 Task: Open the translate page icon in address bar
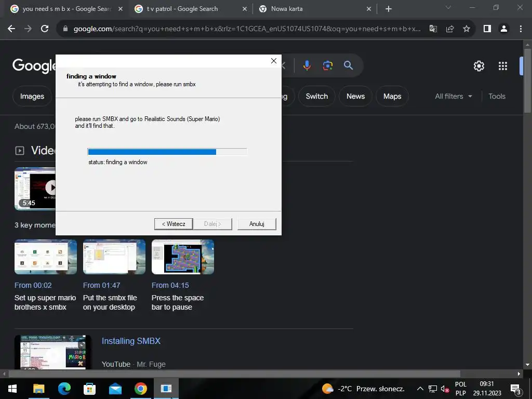pyautogui.click(x=433, y=29)
